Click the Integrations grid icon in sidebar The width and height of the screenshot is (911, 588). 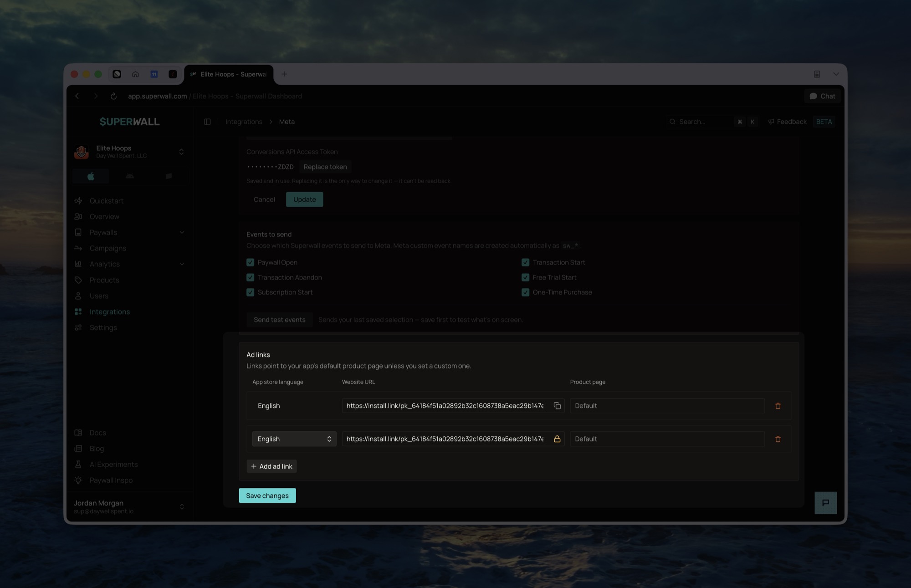click(78, 312)
